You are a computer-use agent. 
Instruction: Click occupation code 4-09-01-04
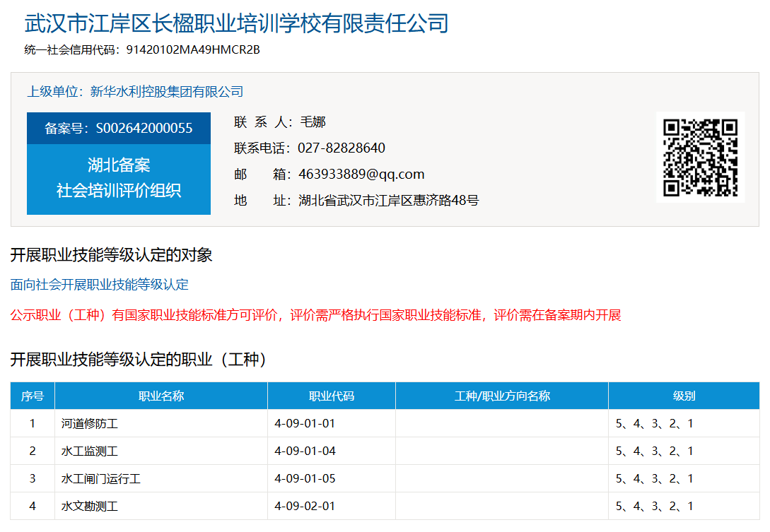tap(305, 451)
